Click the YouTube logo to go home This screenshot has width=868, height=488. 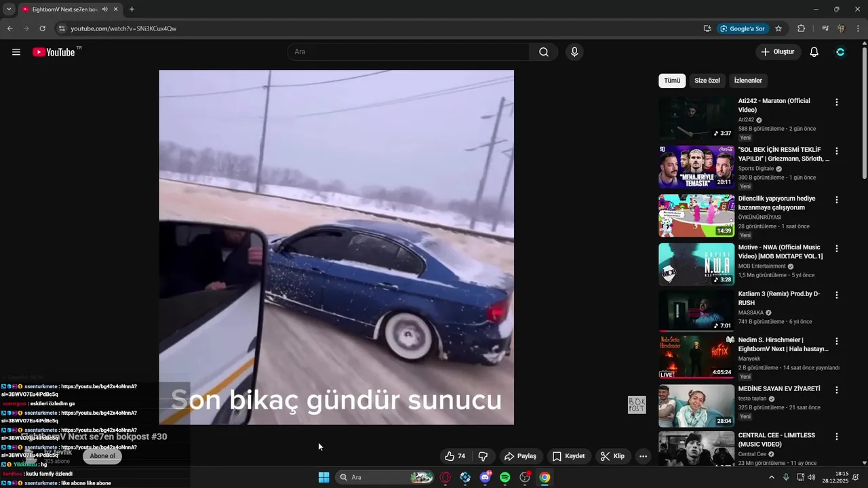(54, 52)
